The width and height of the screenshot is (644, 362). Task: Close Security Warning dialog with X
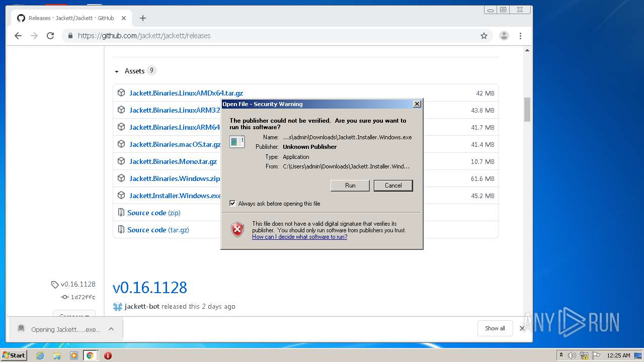coord(417,104)
